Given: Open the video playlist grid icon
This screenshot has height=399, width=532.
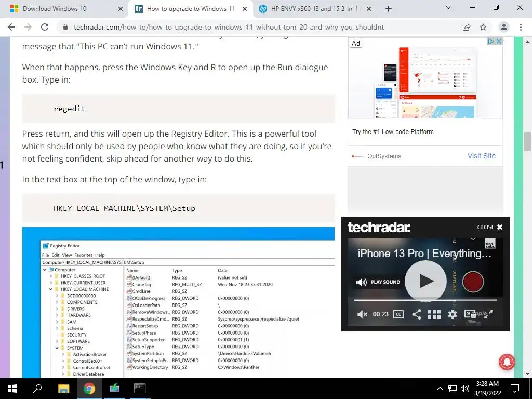Looking at the screenshot, I should pyautogui.click(x=434, y=314).
